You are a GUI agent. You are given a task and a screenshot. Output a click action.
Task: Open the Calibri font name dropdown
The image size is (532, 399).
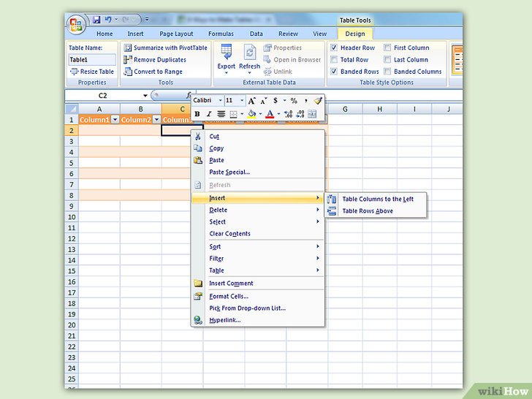(220, 100)
